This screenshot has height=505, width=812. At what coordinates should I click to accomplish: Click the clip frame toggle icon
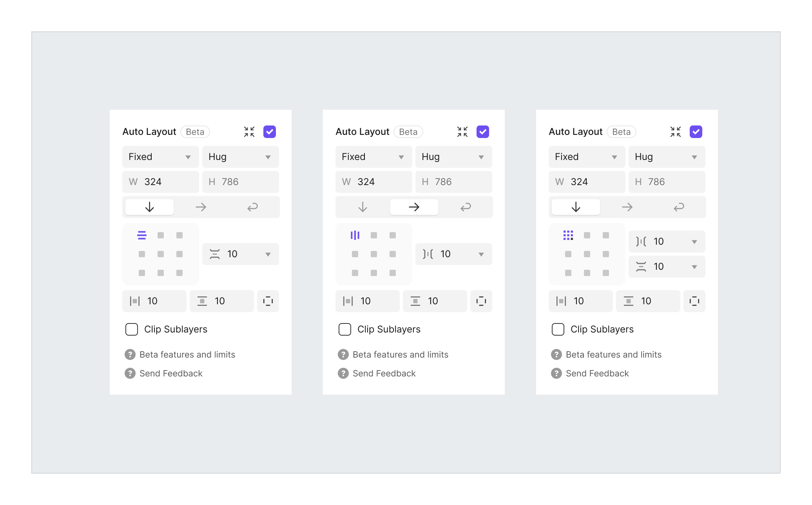tap(267, 302)
